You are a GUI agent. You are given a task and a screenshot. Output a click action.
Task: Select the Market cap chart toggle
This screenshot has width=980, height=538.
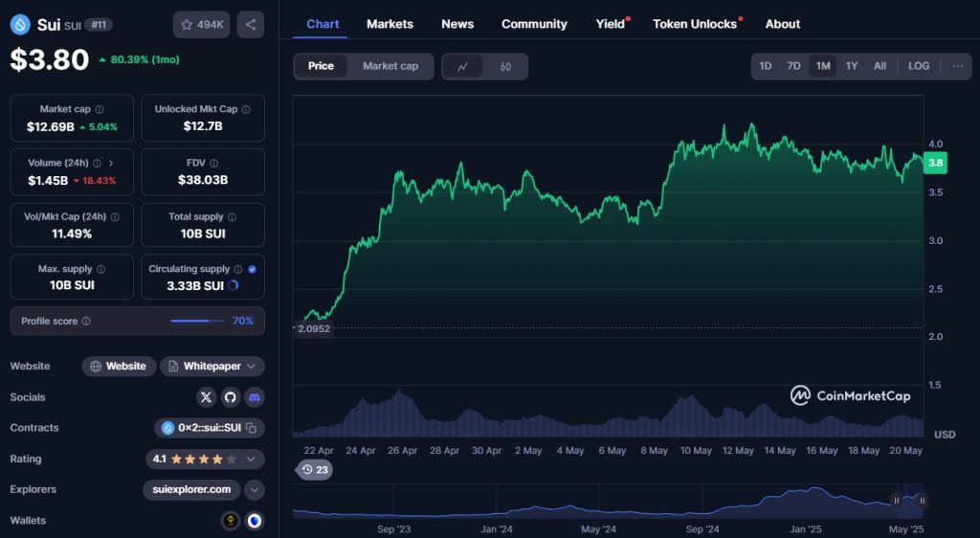click(390, 66)
